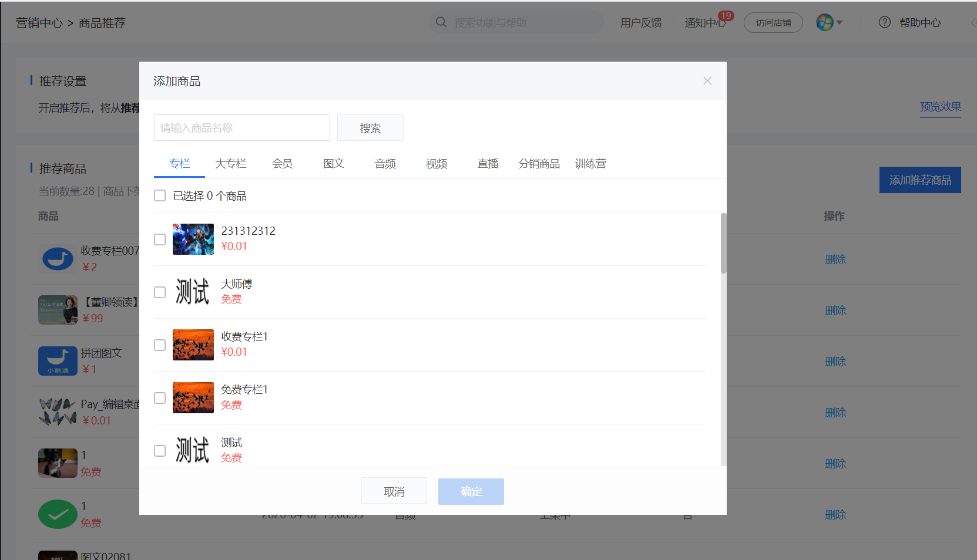This screenshot has height=560, width=977.
Task: Click the 取消 button
Action: (x=394, y=491)
